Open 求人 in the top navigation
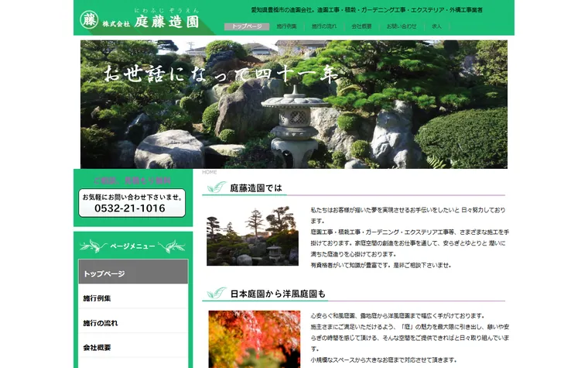This screenshot has width=588, height=368. point(436,26)
